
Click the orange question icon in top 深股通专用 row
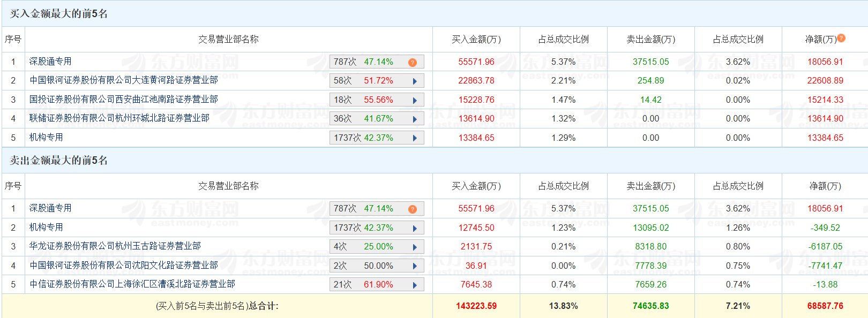(x=413, y=62)
